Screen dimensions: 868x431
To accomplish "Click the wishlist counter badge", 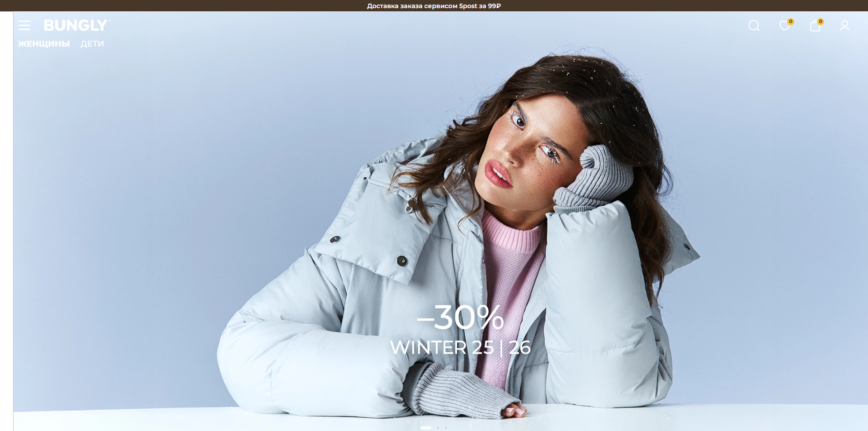I will pos(791,21).
